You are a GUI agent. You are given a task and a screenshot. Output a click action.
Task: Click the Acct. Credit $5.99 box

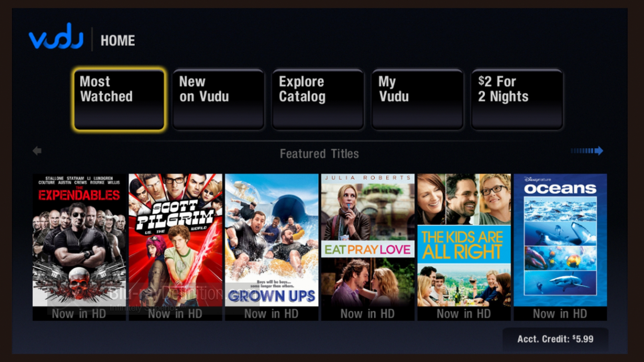[555, 339]
